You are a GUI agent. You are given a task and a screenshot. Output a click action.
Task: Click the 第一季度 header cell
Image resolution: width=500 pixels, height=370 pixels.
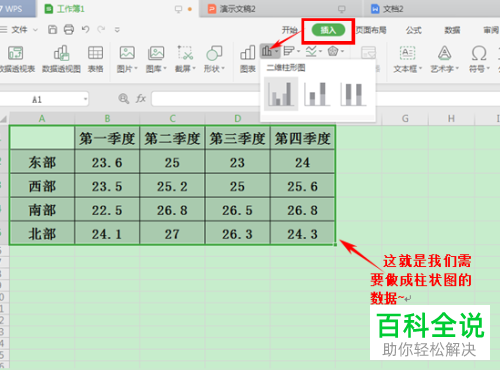[107, 138]
